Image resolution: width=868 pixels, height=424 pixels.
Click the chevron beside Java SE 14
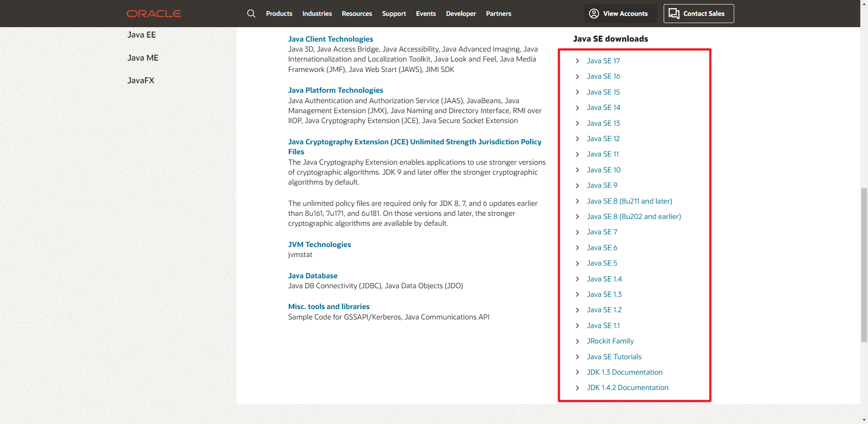point(577,108)
